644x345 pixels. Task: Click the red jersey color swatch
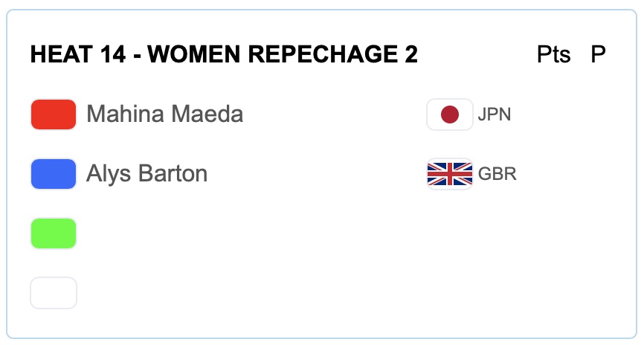pos(54,115)
